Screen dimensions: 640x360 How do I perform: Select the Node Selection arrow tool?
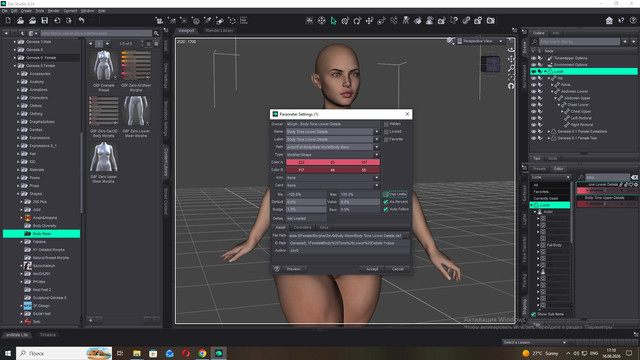click(333, 21)
